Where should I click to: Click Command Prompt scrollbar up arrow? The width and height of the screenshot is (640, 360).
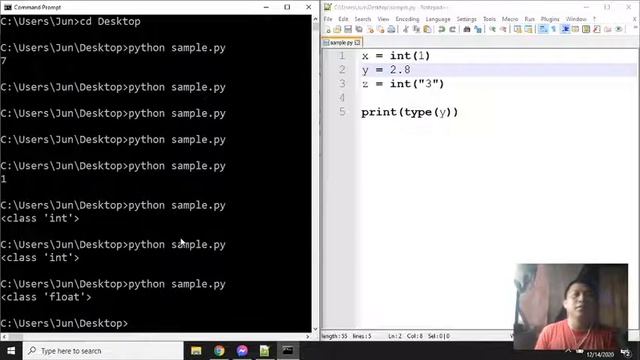point(315,19)
